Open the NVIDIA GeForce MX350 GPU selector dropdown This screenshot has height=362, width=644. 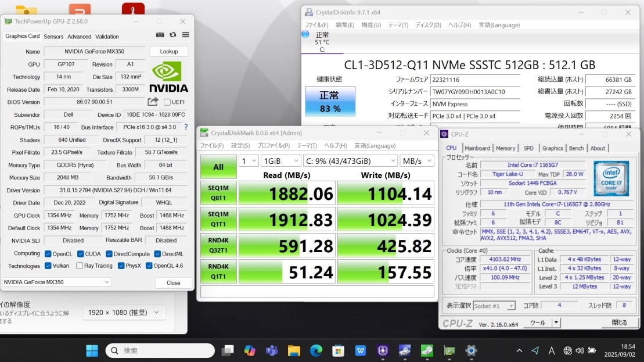click(56, 282)
